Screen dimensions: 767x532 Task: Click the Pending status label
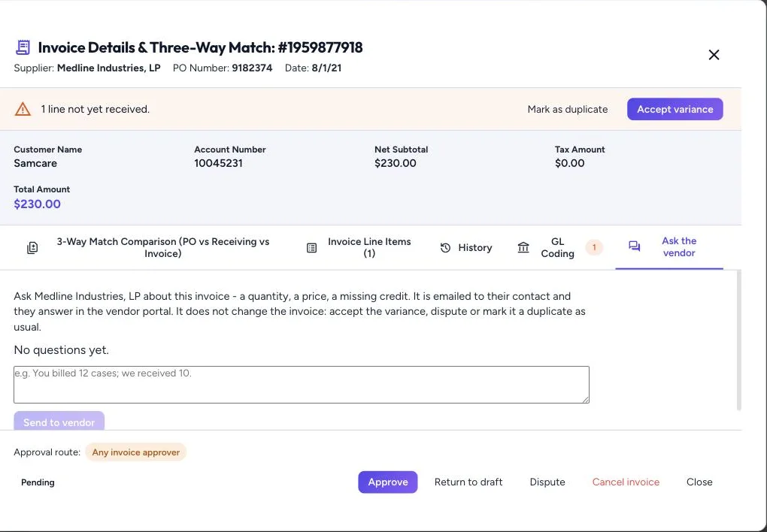[x=38, y=482]
